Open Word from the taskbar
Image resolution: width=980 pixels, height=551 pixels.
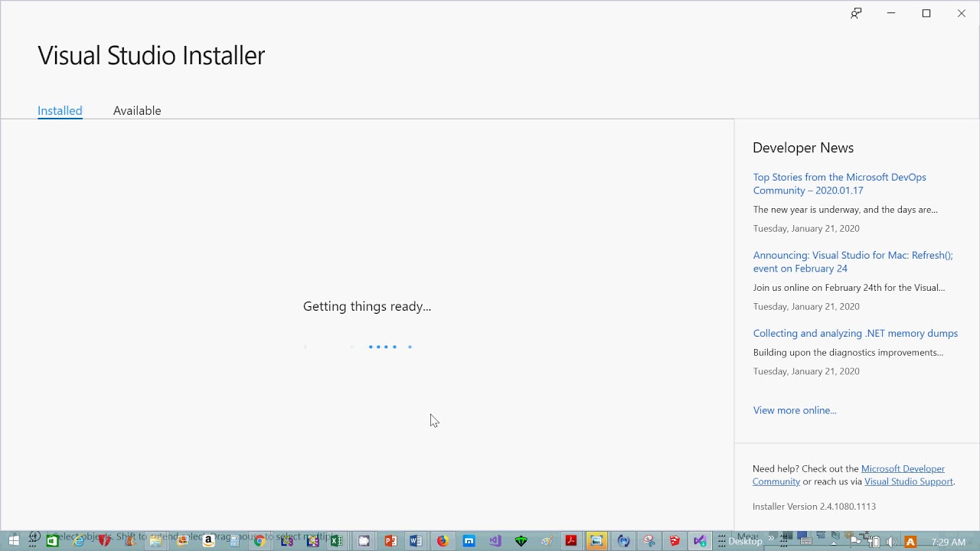point(416,541)
